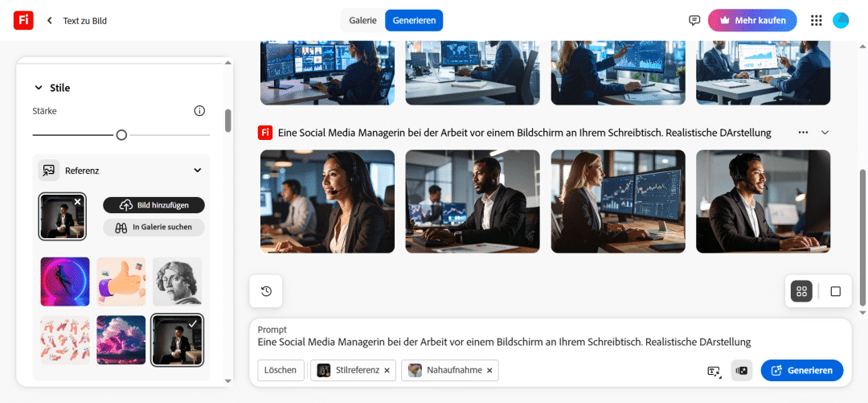The image size is (868, 403).
Task: Select the sketched bust style thumbnail
Action: [x=177, y=282]
